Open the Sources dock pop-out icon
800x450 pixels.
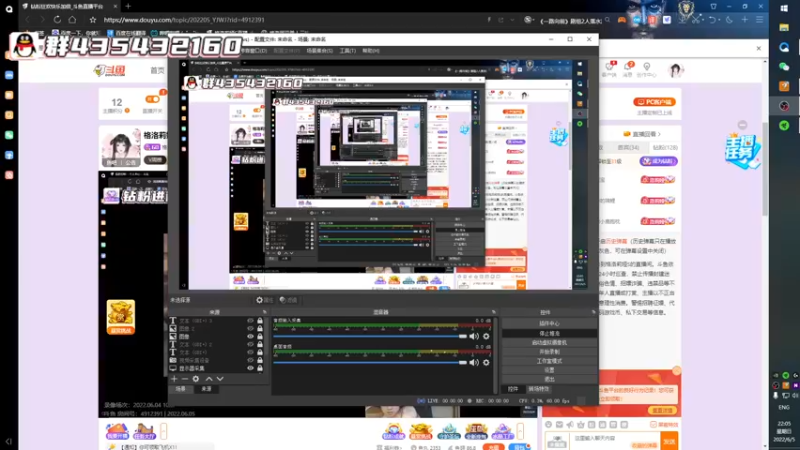click(x=264, y=312)
